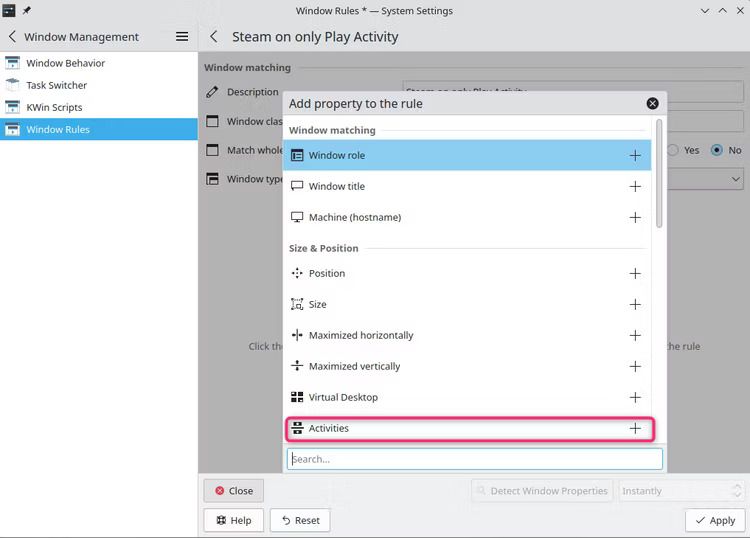The width and height of the screenshot is (750, 538).
Task: Choose Machine (hostname) in property list
Action: point(467,218)
